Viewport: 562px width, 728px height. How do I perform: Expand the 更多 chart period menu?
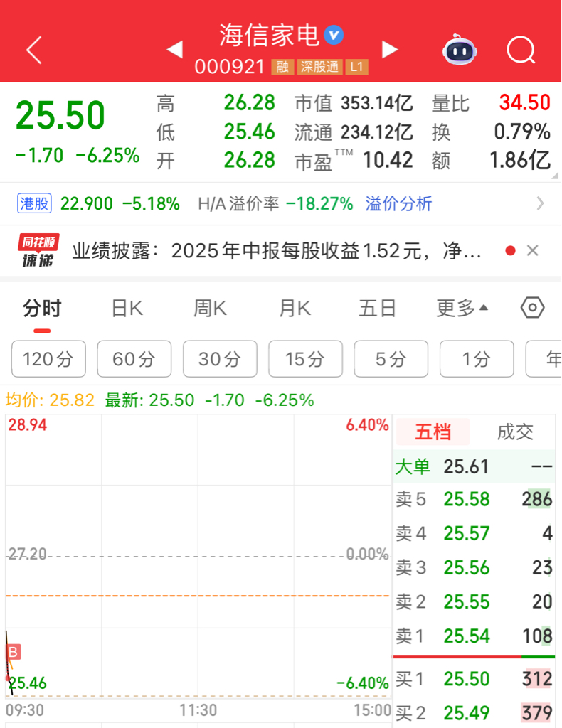[462, 309]
